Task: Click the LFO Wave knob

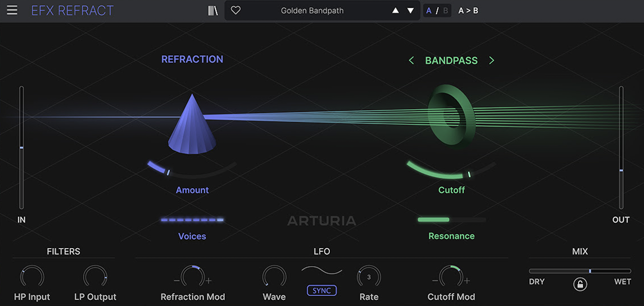Action: coord(274,277)
